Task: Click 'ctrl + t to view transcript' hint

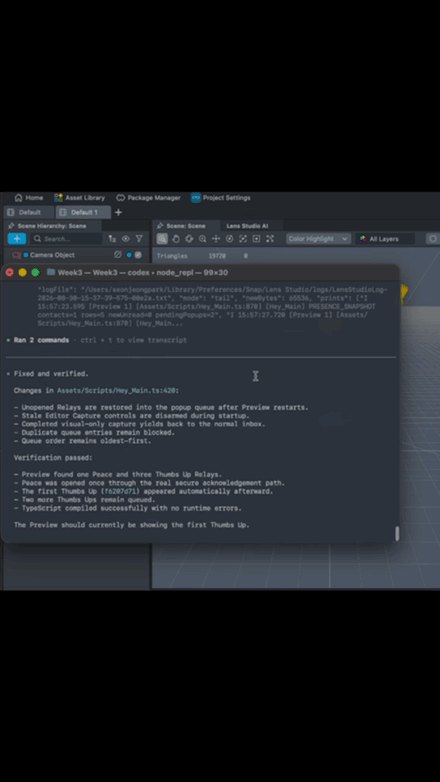Action: (x=134, y=340)
